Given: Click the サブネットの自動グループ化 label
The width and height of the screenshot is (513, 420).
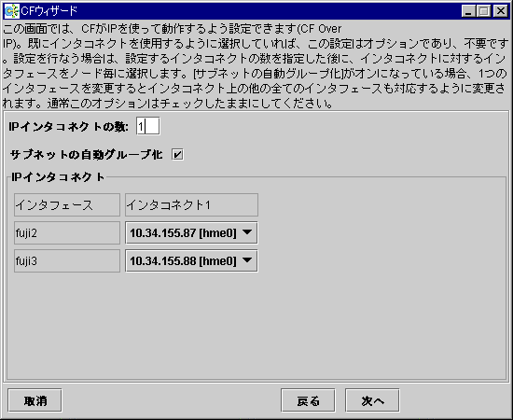Looking at the screenshot, I should coord(87,155).
